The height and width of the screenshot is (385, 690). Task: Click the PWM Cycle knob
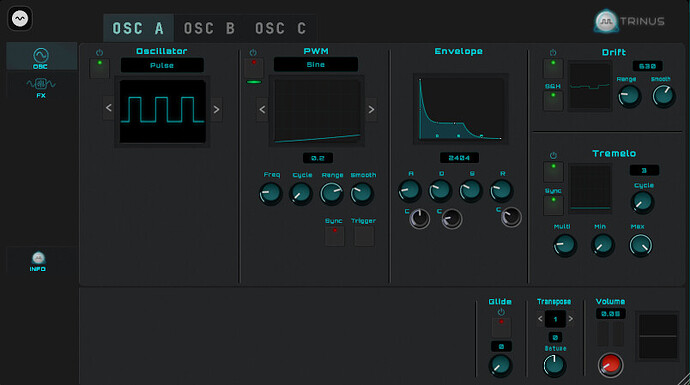pyautogui.click(x=301, y=194)
